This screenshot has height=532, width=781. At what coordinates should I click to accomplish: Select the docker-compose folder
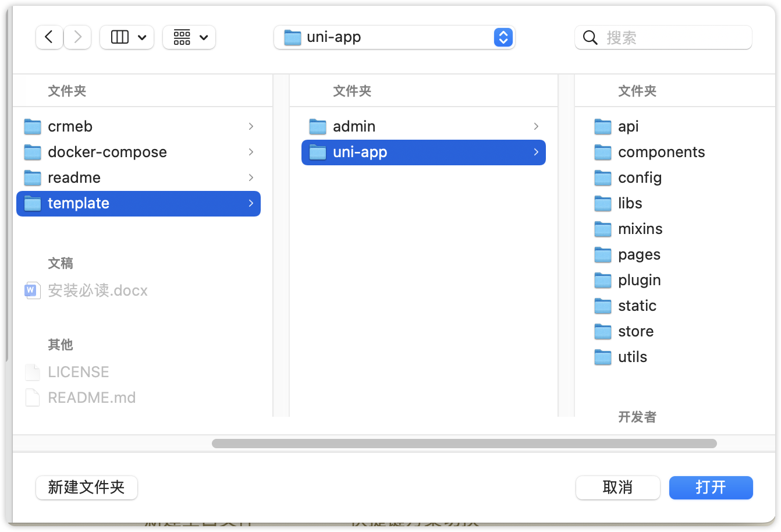[107, 152]
